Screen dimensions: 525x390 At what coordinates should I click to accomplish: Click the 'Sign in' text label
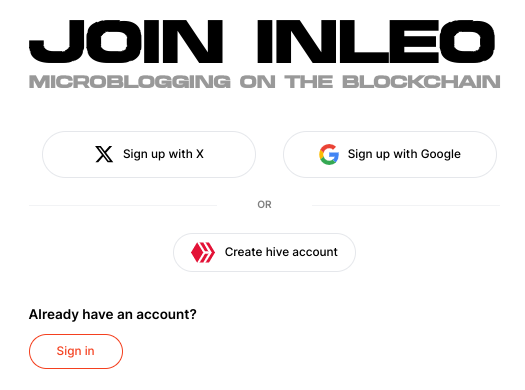(x=75, y=351)
